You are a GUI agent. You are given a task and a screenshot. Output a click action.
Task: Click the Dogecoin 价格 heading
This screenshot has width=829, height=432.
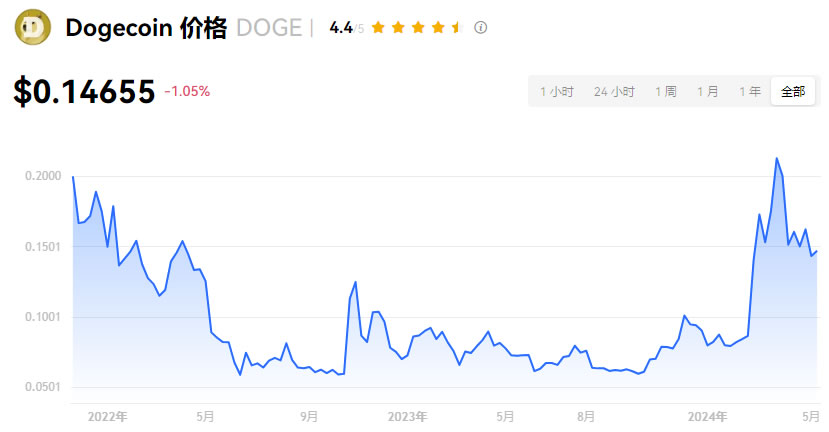point(146,27)
